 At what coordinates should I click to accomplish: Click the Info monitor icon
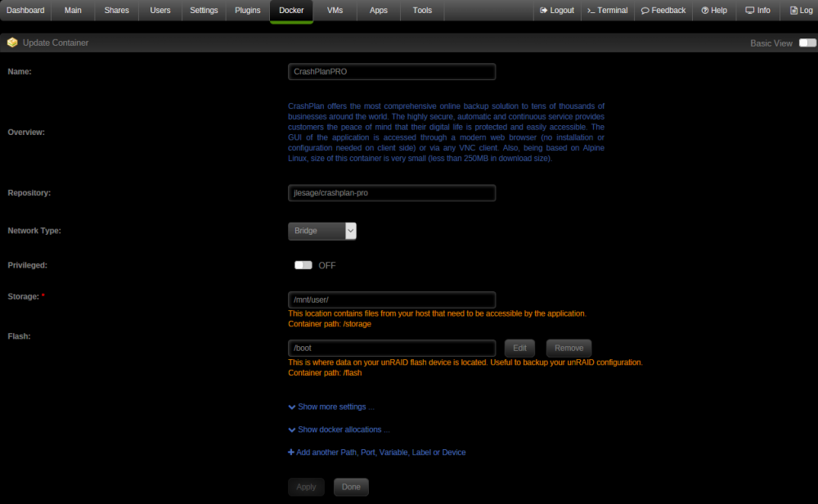click(749, 11)
